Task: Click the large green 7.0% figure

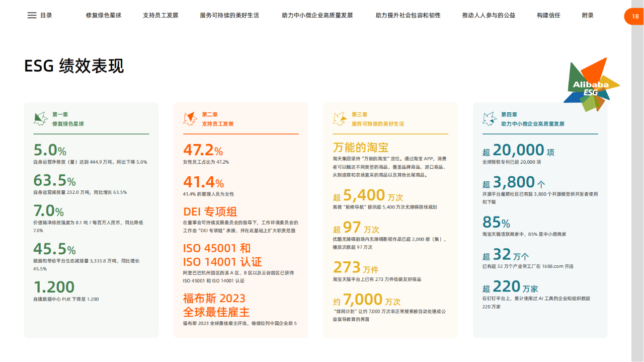Action: coord(48,210)
